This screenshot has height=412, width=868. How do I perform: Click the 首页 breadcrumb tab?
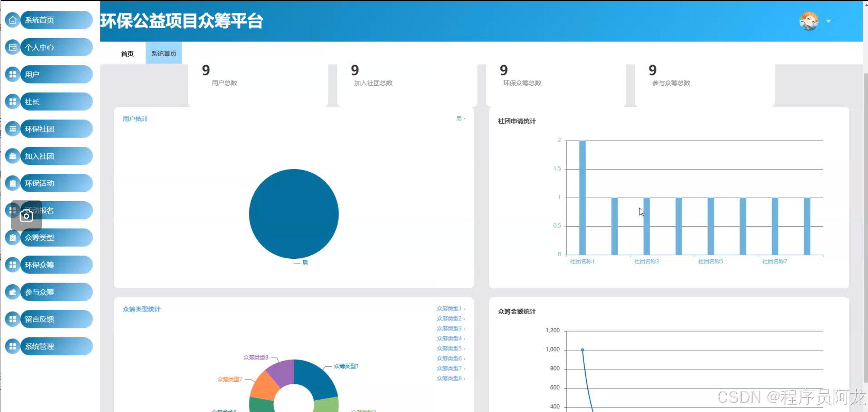127,54
